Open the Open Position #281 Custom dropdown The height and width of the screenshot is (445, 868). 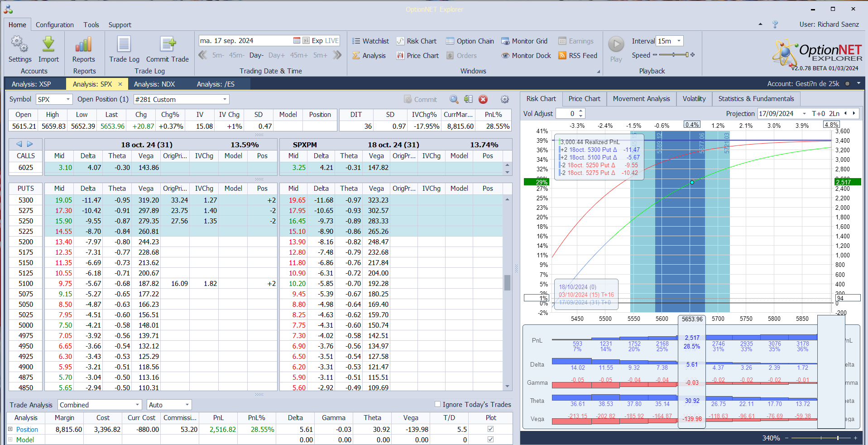[225, 99]
